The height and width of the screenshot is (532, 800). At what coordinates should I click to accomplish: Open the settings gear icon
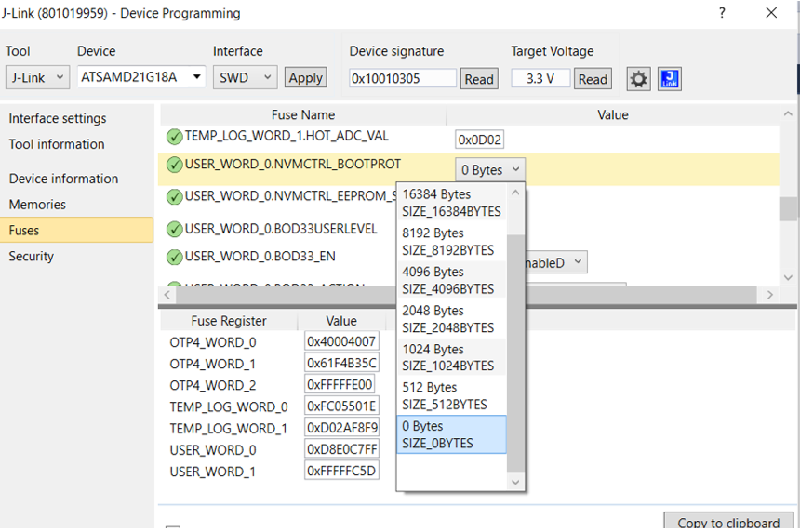(638, 79)
